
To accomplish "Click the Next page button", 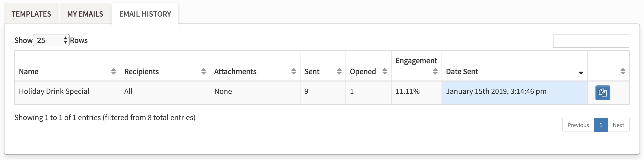I will point(618,125).
